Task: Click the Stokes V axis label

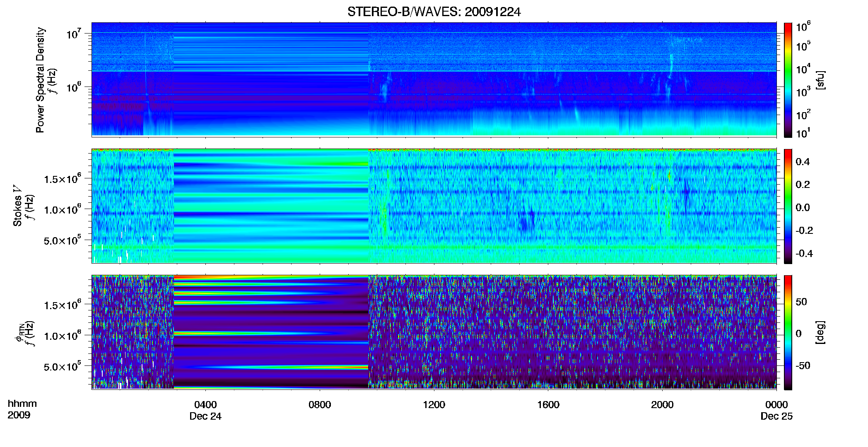Action: point(17,206)
